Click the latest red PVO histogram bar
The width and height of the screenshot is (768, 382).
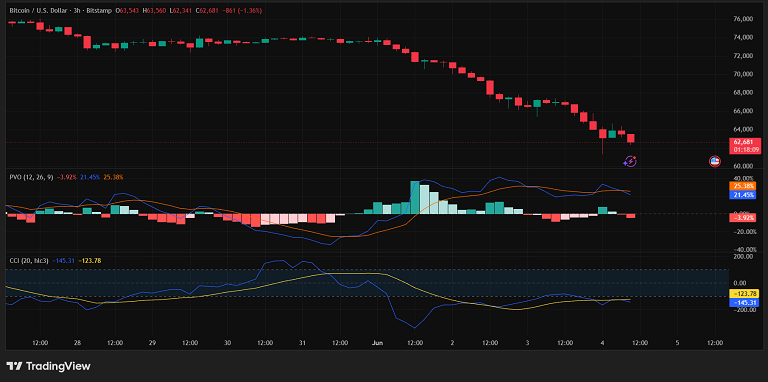[631, 215]
